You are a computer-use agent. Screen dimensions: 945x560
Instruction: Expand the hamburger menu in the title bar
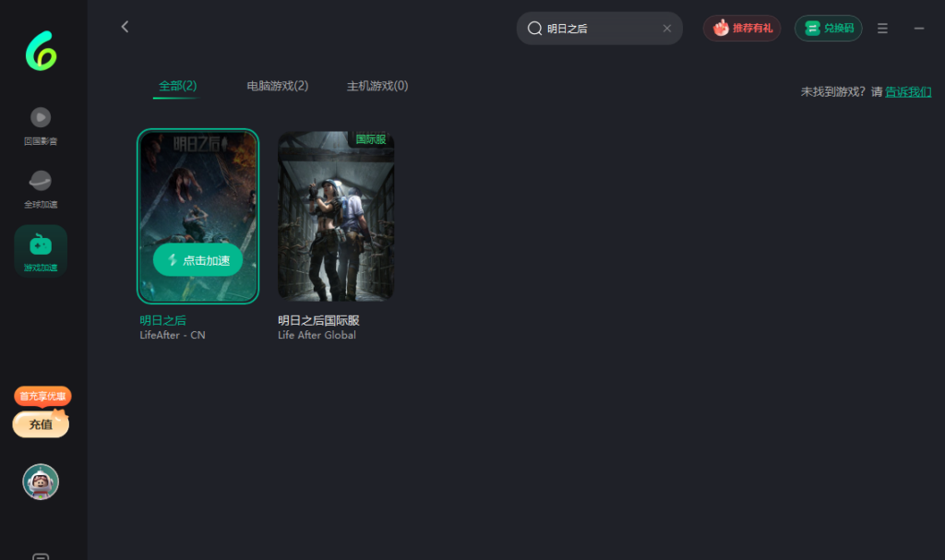click(x=882, y=29)
